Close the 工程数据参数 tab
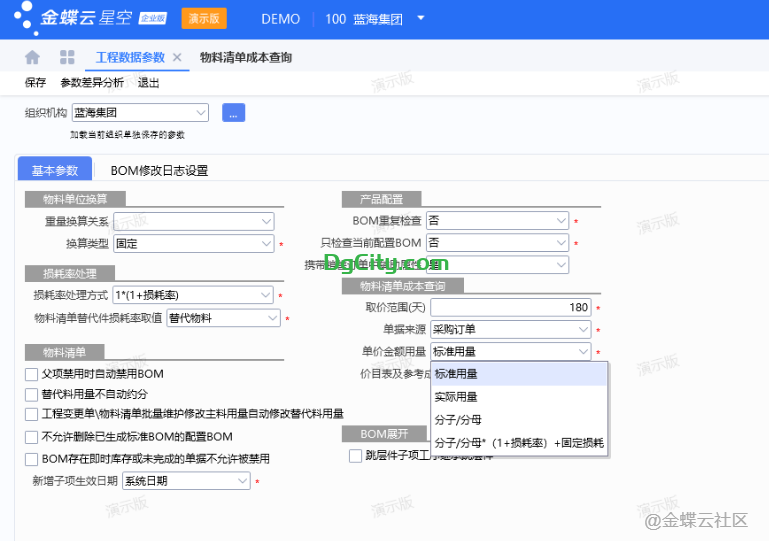This screenshot has height=541, width=769. 177,58
